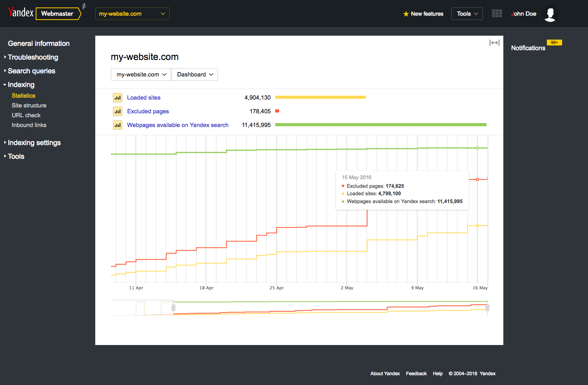Collapse the Indexing section
The image size is (588, 385).
tap(21, 85)
